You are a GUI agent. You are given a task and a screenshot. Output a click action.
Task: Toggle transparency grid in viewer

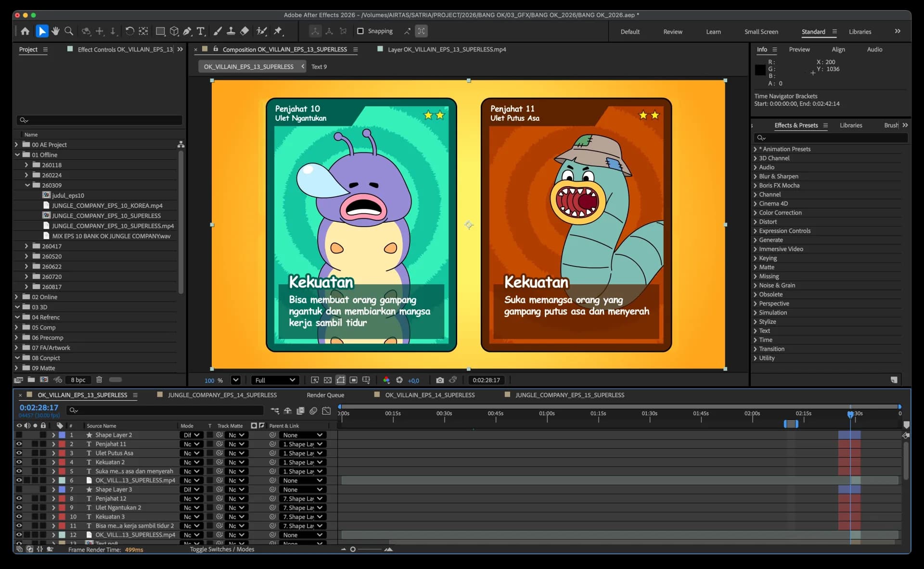(x=328, y=380)
